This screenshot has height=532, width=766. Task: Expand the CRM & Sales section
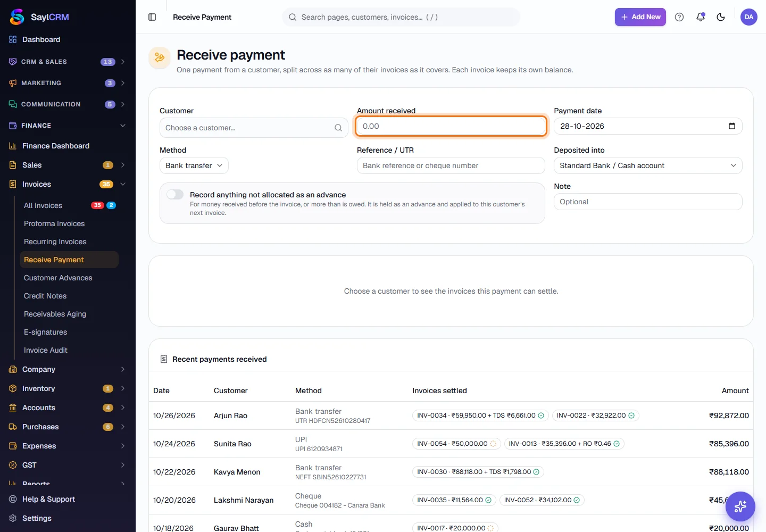coord(68,62)
